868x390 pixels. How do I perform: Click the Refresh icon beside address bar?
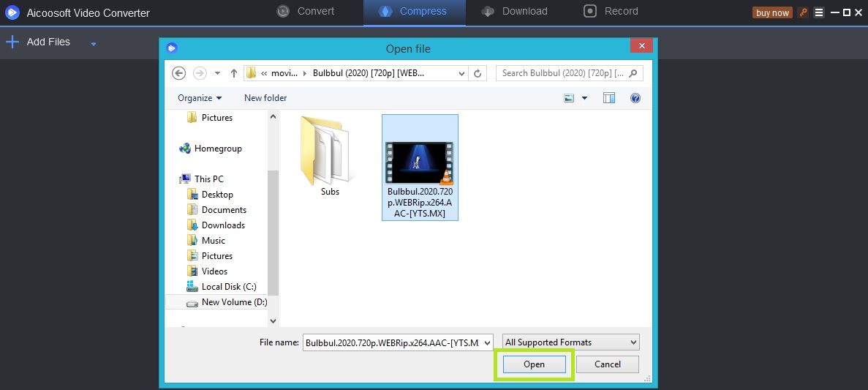[478, 73]
